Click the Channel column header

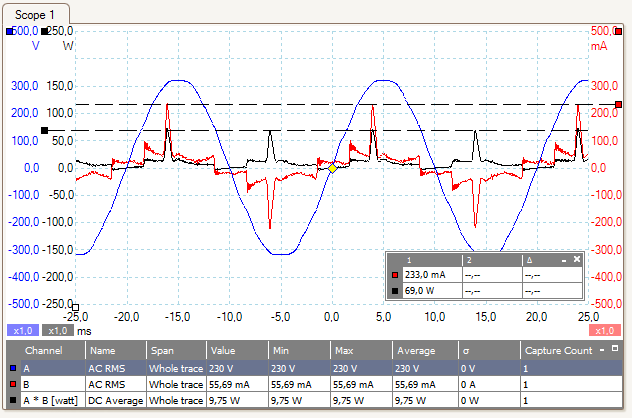[44, 352]
